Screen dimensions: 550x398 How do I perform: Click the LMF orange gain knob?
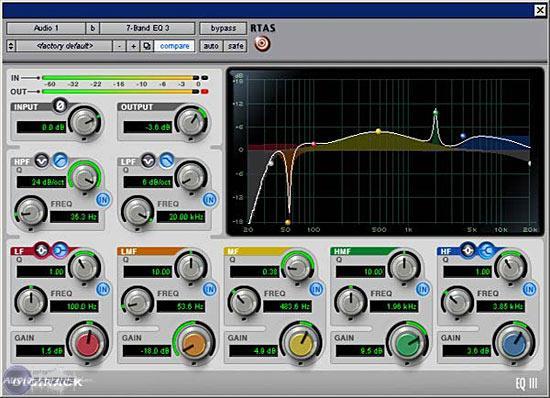194,344
